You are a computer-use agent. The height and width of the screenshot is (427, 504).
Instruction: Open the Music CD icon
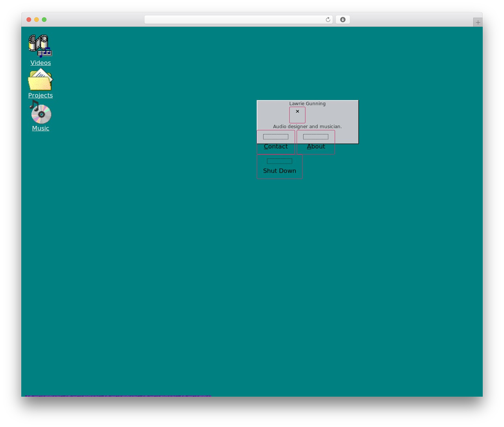click(40, 112)
